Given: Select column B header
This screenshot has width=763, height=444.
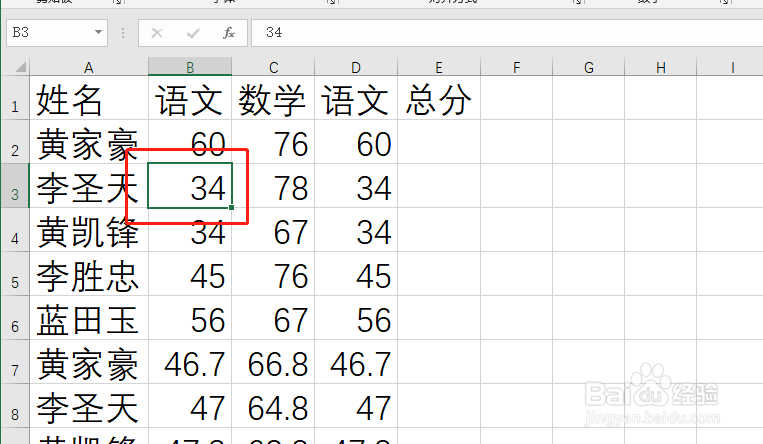Looking at the screenshot, I should 190,67.
